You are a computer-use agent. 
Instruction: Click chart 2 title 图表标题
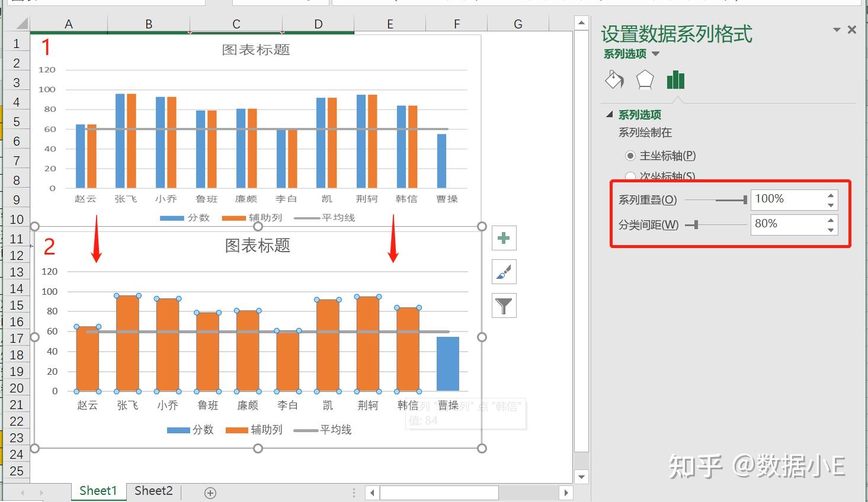coord(258,246)
